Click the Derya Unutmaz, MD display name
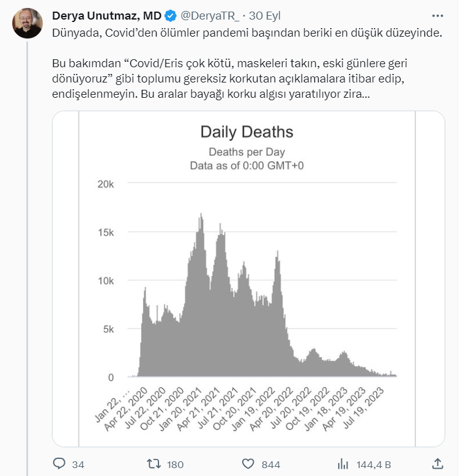474x476 pixels. [x=106, y=16]
